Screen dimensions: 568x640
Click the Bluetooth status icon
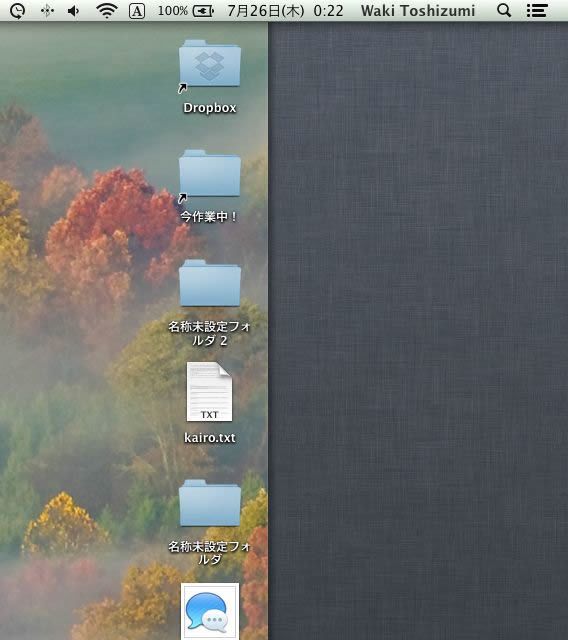tap(47, 11)
